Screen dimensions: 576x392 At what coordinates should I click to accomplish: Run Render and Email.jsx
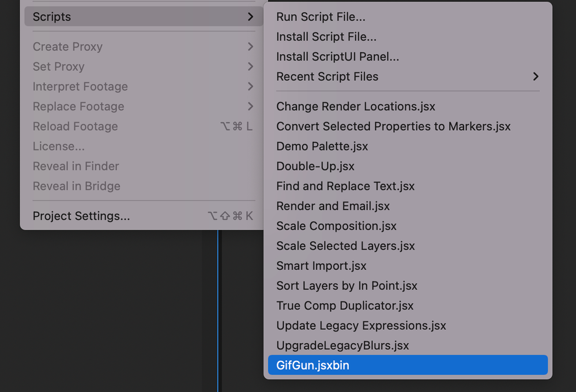(x=333, y=206)
